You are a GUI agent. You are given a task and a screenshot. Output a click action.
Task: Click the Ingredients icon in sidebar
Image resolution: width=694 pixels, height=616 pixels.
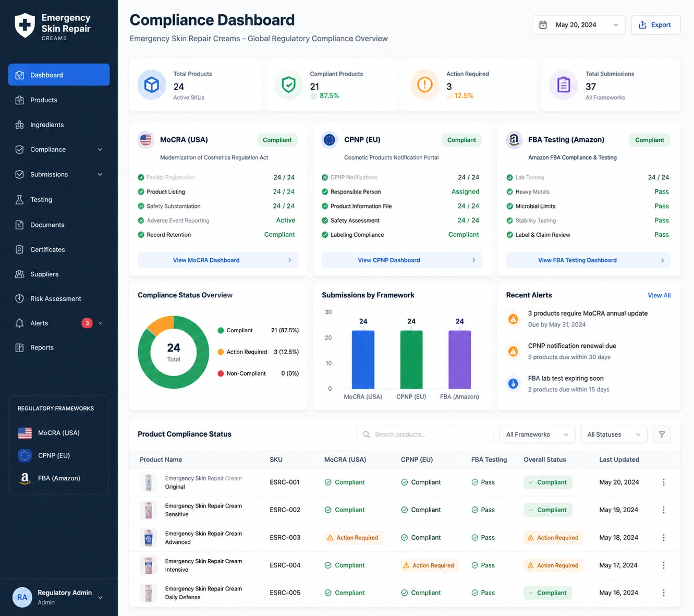coord(19,125)
